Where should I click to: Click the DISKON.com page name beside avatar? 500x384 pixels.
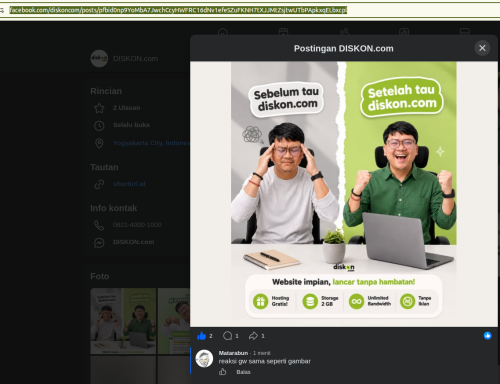pos(135,59)
